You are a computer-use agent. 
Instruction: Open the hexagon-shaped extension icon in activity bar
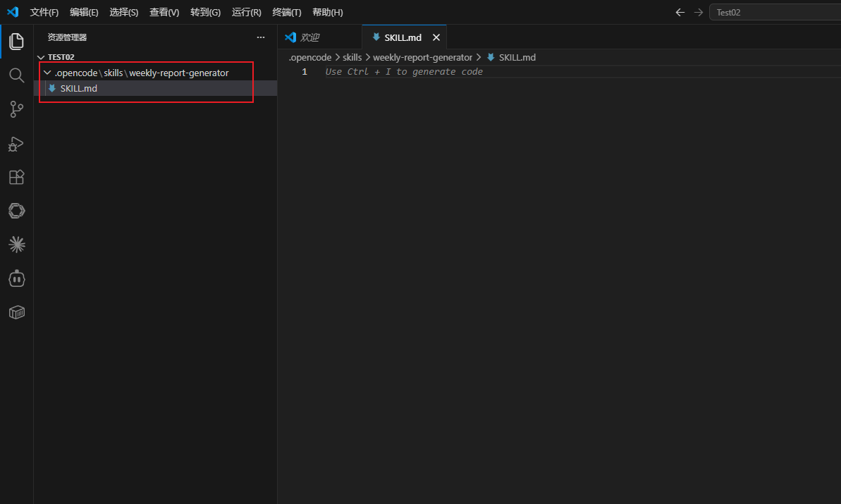click(x=17, y=211)
